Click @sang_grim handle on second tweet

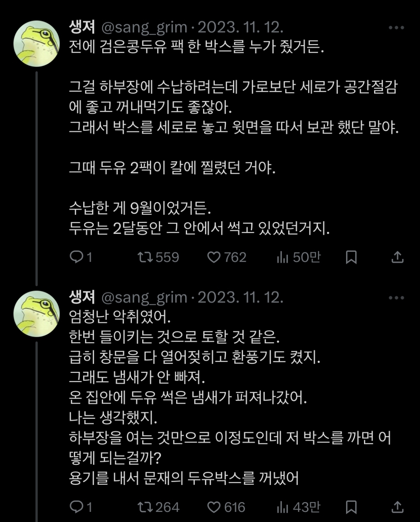(x=144, y=298)
